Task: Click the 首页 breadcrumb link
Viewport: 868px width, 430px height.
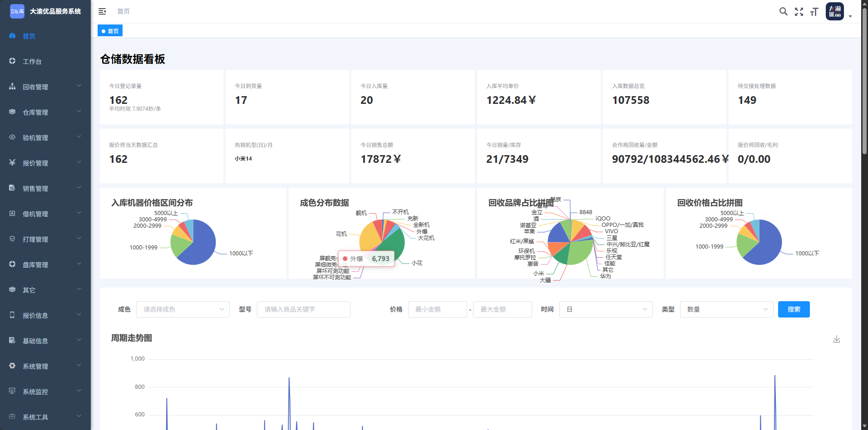Action: tap(123, 11)
